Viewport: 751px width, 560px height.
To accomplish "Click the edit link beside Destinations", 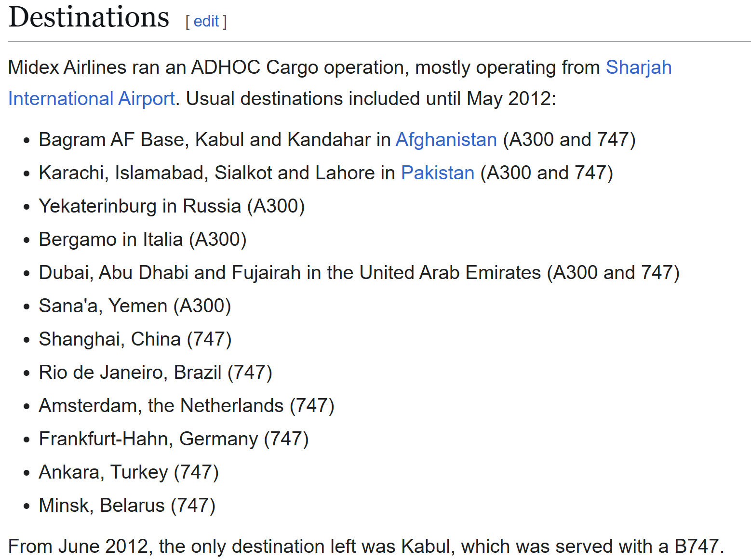I will point(206,21).
